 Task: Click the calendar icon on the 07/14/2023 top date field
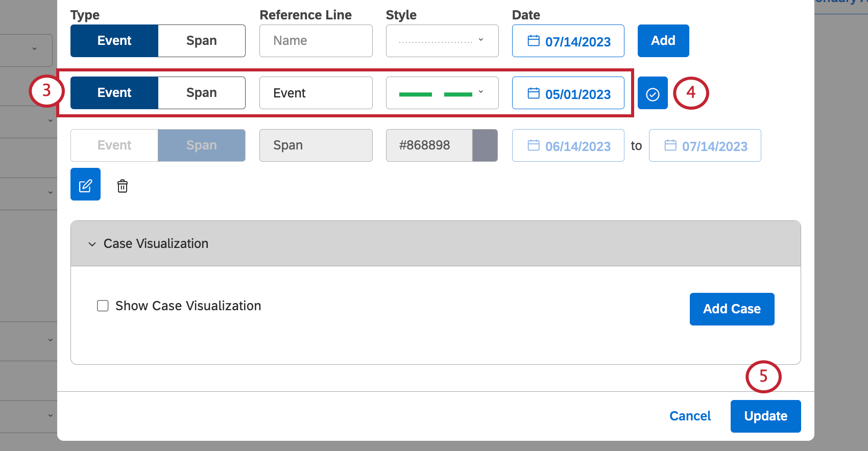[534, 41]
